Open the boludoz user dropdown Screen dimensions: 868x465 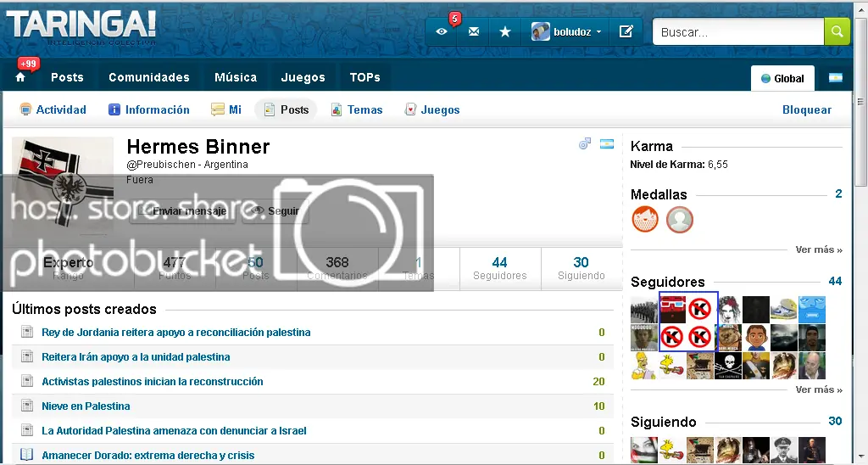point(565,32)
